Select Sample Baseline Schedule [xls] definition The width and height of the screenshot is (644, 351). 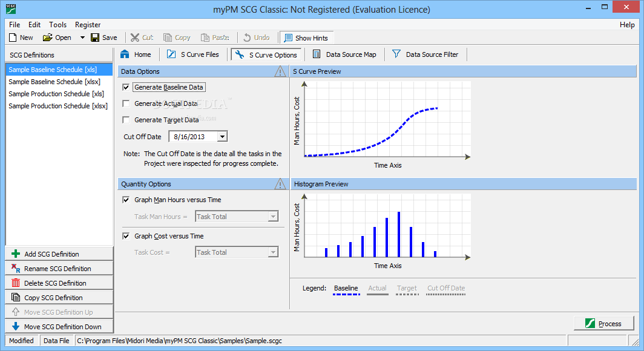(x=59, y=70)
